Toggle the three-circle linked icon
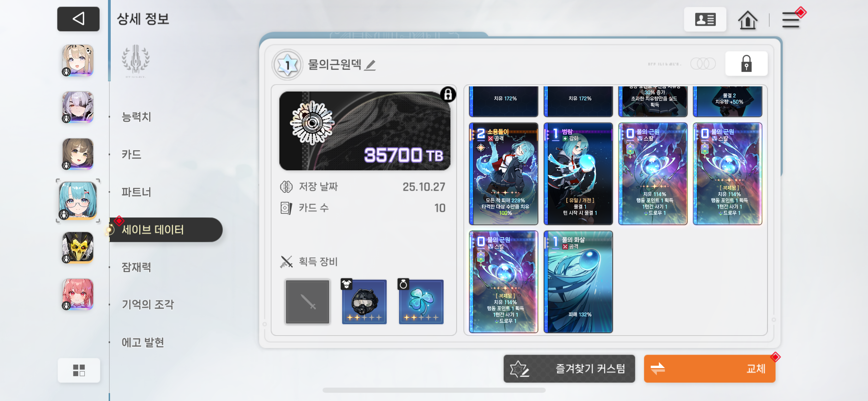The height and width of the screenshot is (401, 868). point(703,64)
